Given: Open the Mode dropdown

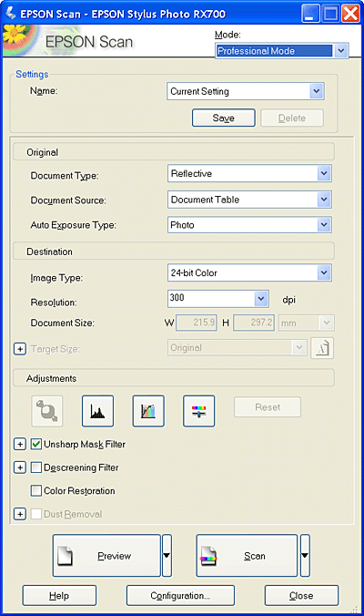Looking at the screenshot, I should coord(281,51).
